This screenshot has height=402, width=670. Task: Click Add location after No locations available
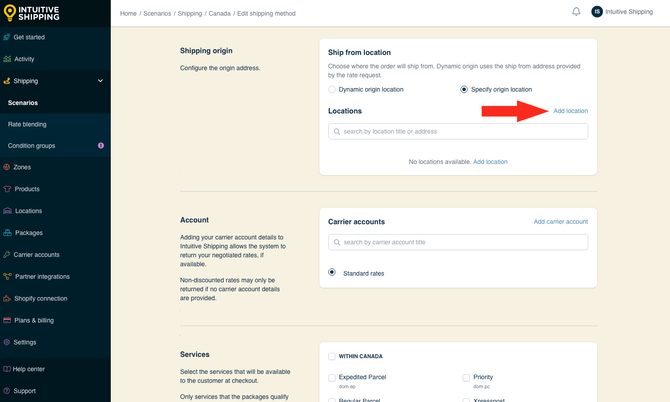pyautogui.click(x=490, y=161)
